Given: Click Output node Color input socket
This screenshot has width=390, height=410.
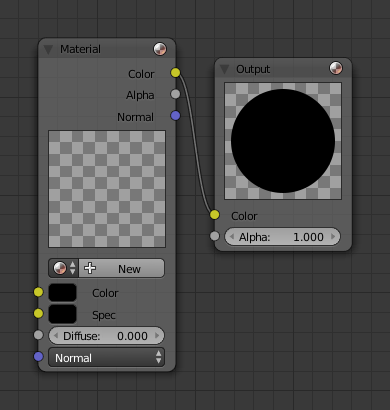Looking at the screenshot, I should tap(215, 215).
